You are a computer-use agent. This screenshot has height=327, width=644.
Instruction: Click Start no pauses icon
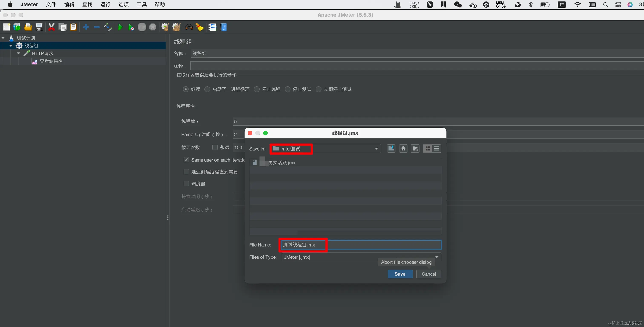(x=131, y=27)
